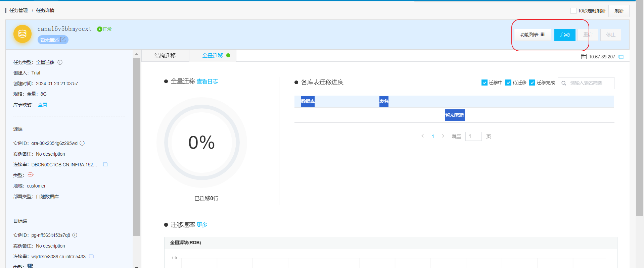Open the 查看 link for 库表映射
644x268 pixels.
click(x=43, y=105)
